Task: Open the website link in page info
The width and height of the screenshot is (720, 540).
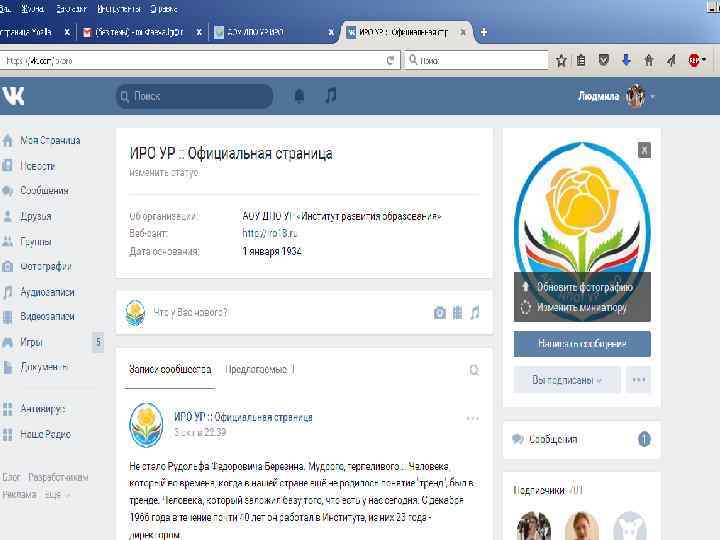Action: [270, 233]
